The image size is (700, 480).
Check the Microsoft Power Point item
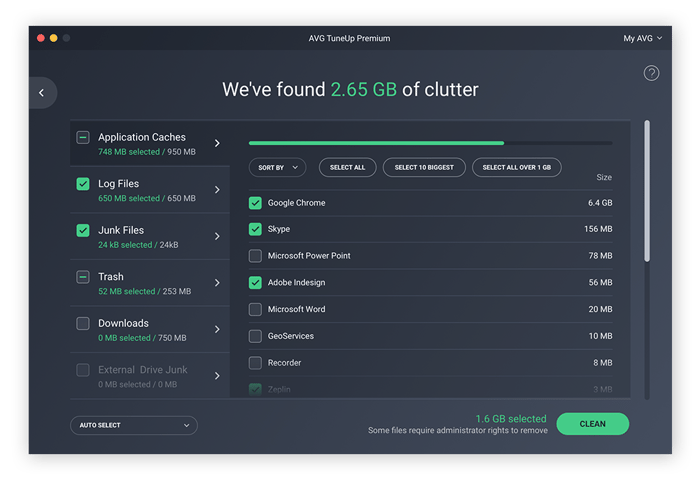click(255, 256)
